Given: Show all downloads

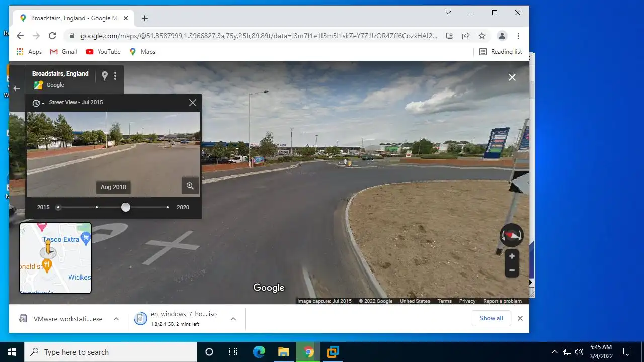Looking at the screenshot, I should (x=491, y=318).
